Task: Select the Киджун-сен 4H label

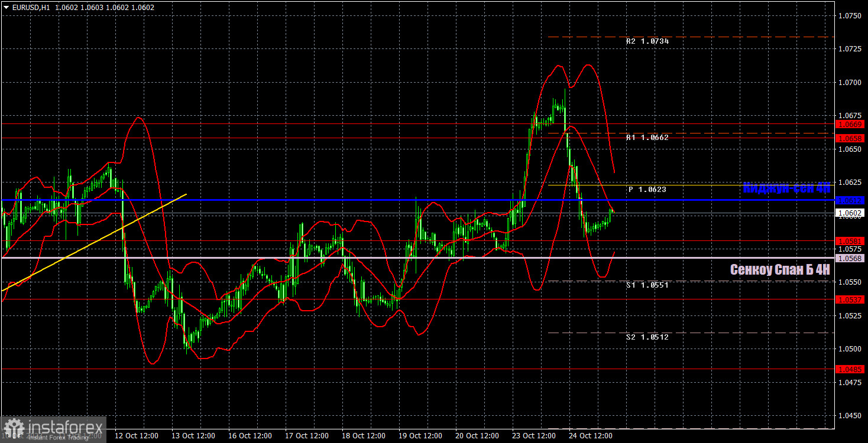Action: click(x=786, y=188)
